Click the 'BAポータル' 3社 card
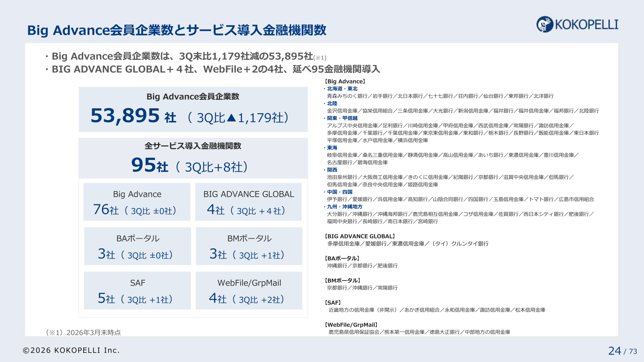 [138, 246]
